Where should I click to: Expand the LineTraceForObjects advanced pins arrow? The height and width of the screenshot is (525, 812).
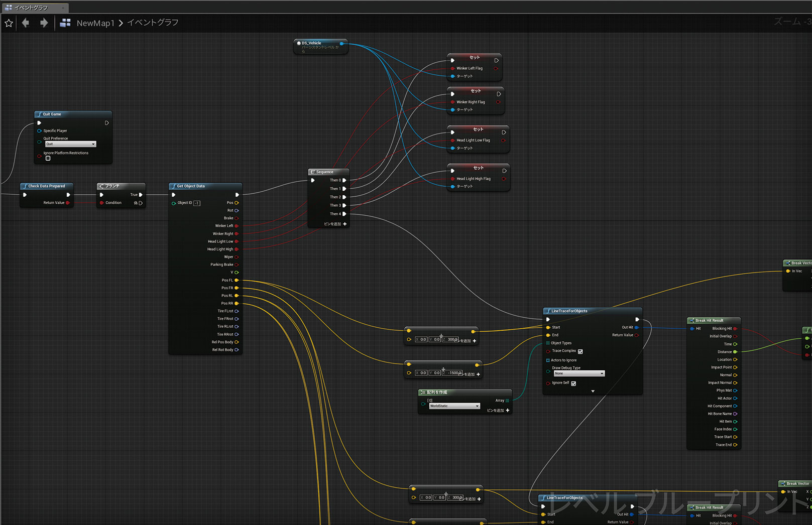click(x=593, y=391)
